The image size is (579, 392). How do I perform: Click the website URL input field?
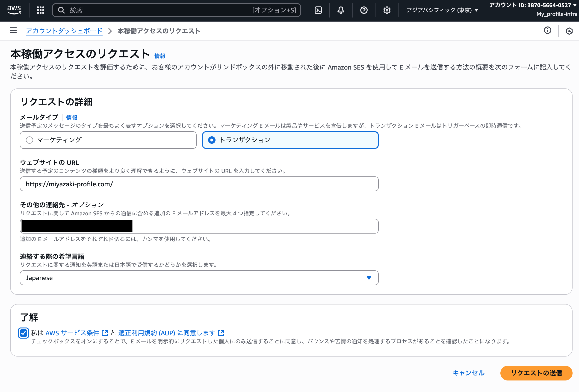[x=199, y=184]
